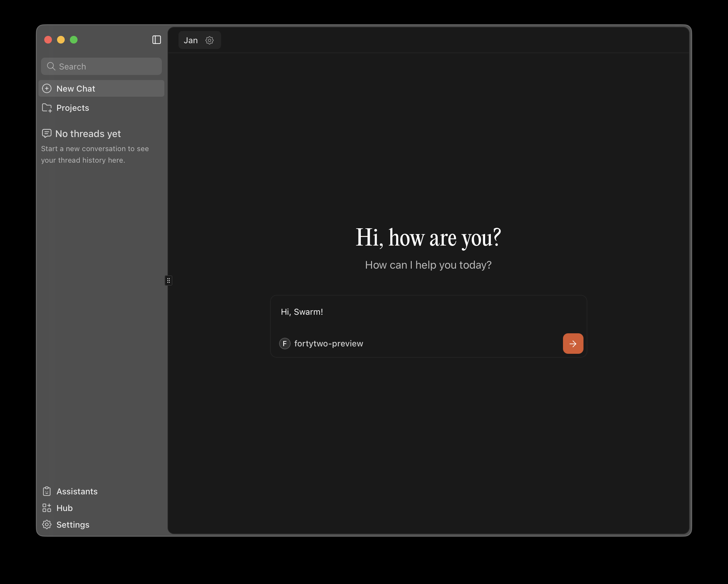This screenshot has height=584, width=728.
Task: Send the message with the arrow button
Action: click(573, 344)
